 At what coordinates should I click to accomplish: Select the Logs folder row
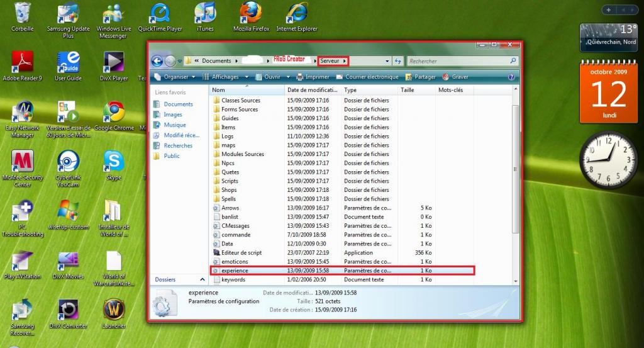(x=341, y=136)
